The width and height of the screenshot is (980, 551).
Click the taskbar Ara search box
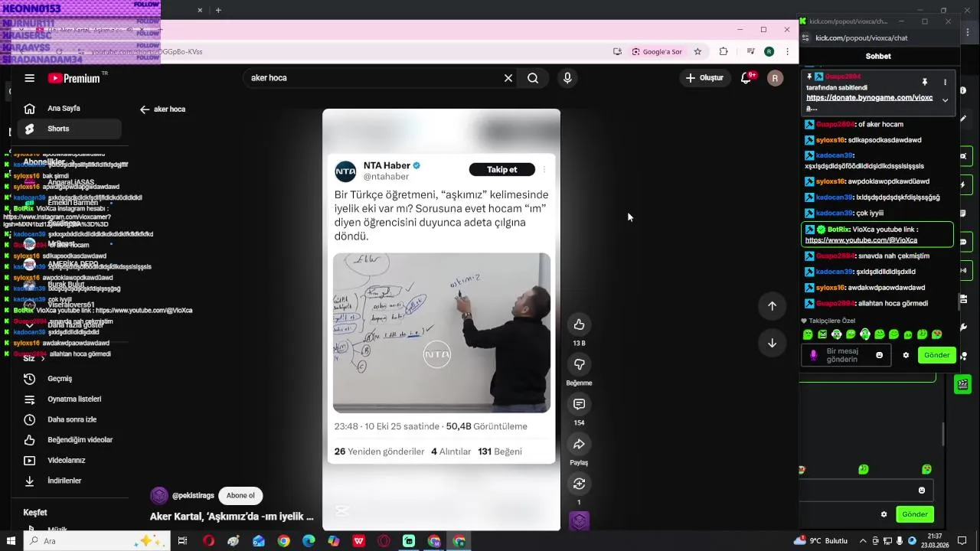[x=97, y=541]
